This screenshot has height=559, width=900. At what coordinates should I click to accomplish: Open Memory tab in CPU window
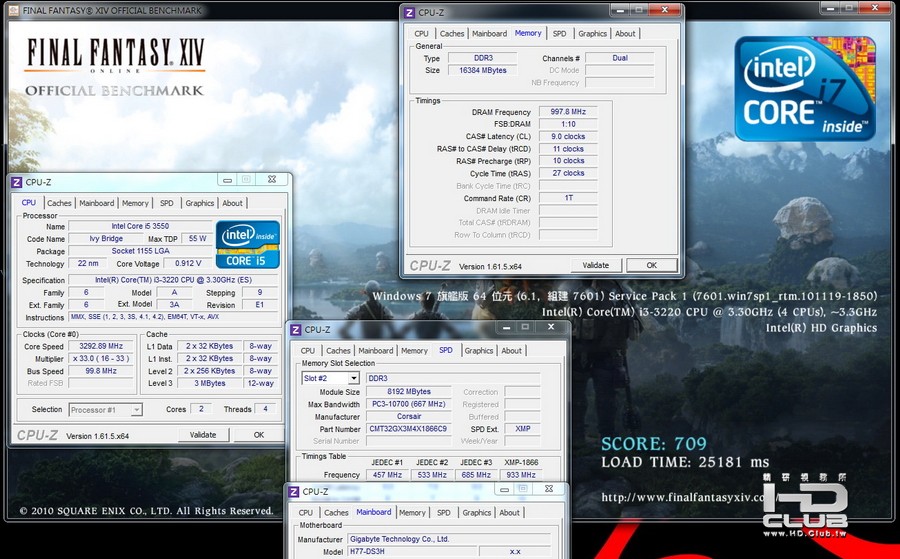pos(135,203)
